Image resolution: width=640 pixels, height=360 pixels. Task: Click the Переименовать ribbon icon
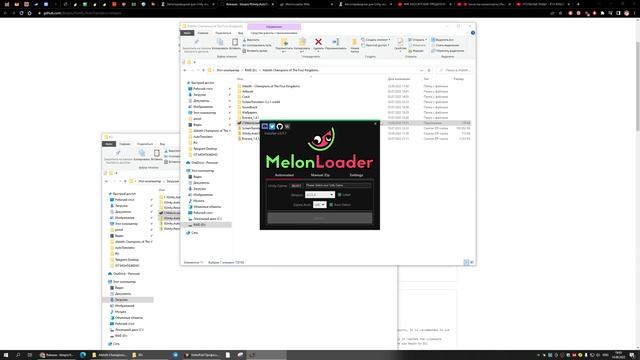[336, 44]
